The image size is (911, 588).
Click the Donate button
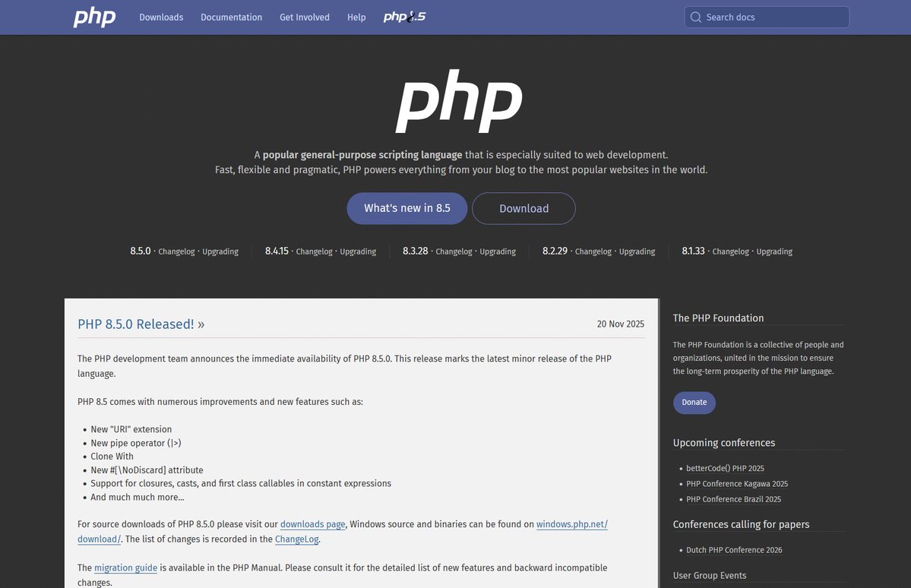(x=694, y=403)
